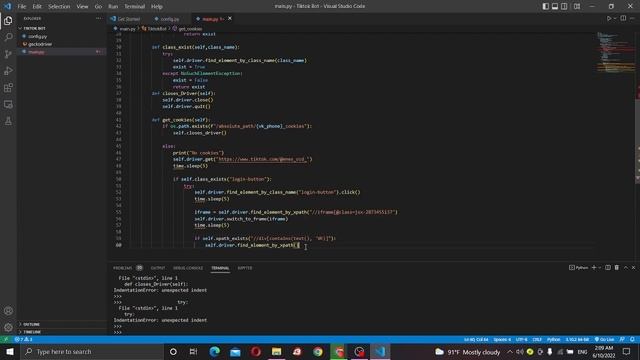
Task: Split the editor to the right
Action: pos(623,18)
